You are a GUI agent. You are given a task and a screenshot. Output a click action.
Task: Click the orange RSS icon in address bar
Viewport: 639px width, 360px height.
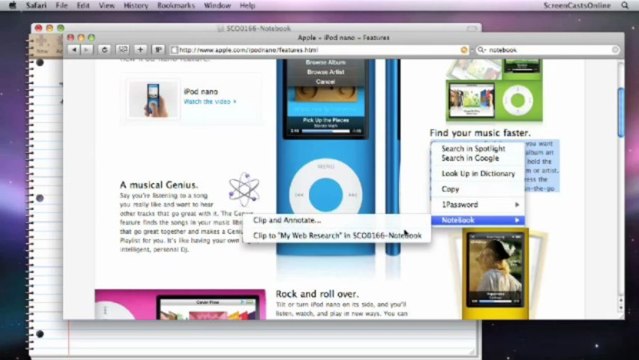[464, 50]
